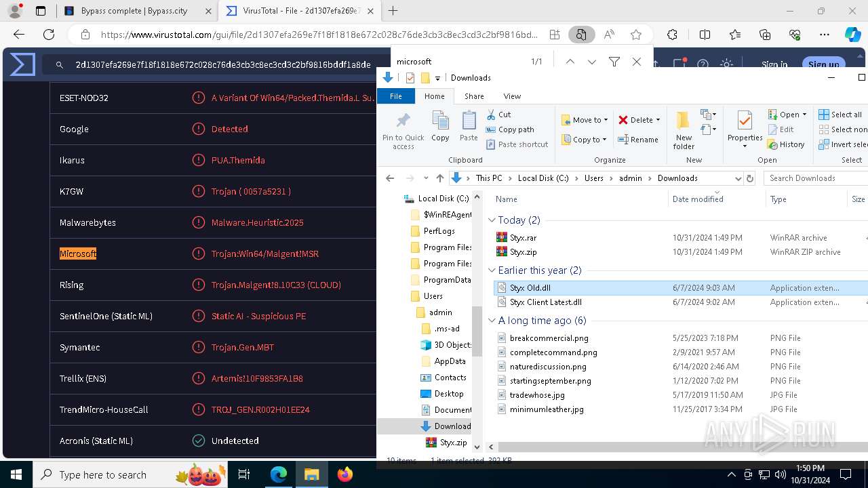Open the Move to dropdown

(x=585, y=120)
